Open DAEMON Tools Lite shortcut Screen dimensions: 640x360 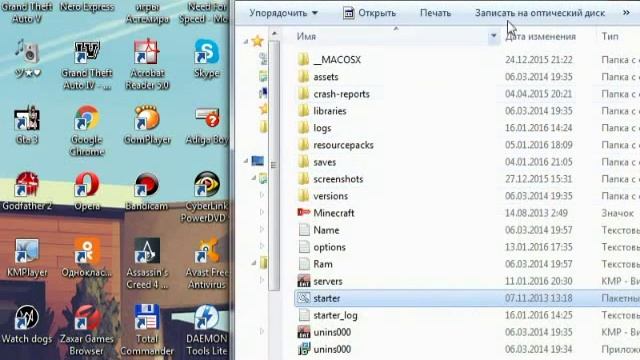[x=207, y=330]
